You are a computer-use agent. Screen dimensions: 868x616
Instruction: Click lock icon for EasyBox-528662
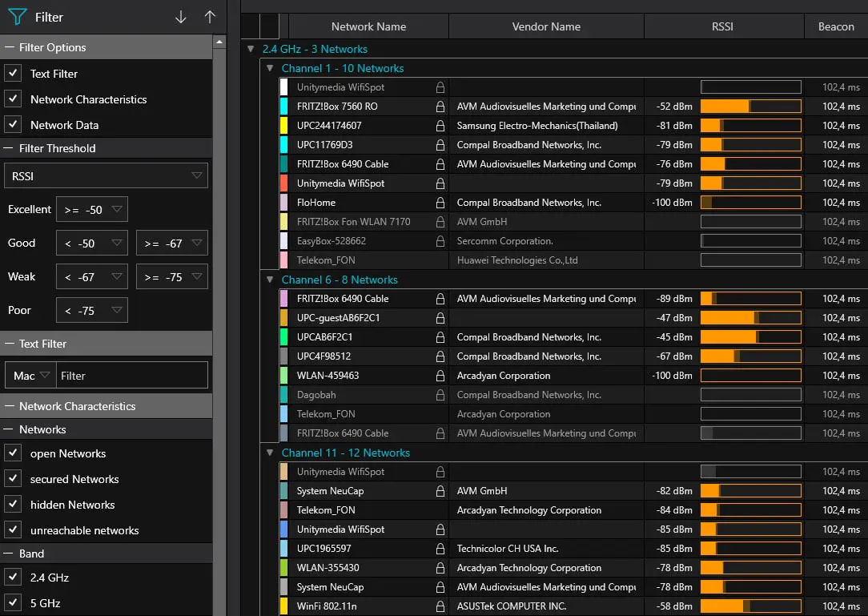(x=440, y=241)
